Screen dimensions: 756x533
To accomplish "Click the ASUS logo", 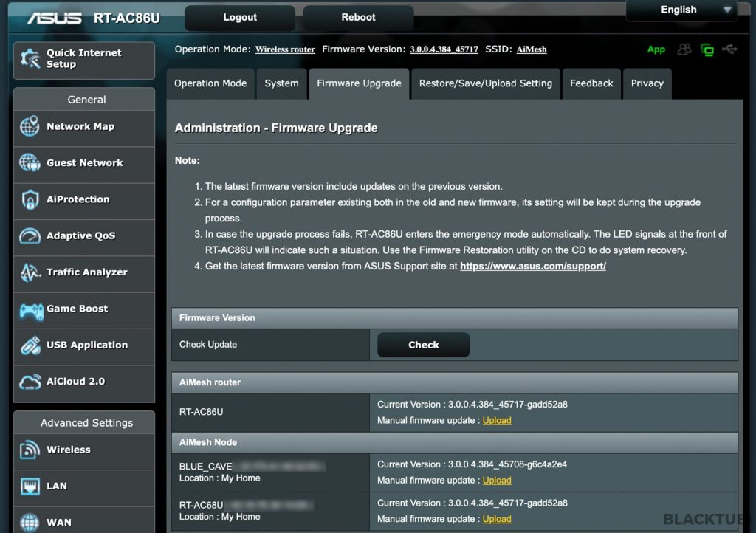I will coord(55,18).
